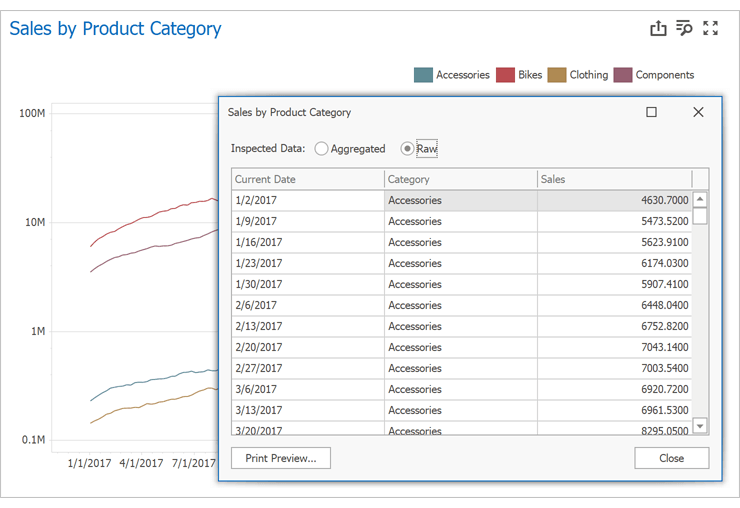
Task: Sort by the Current Date column header
Action: coord(307,179)
